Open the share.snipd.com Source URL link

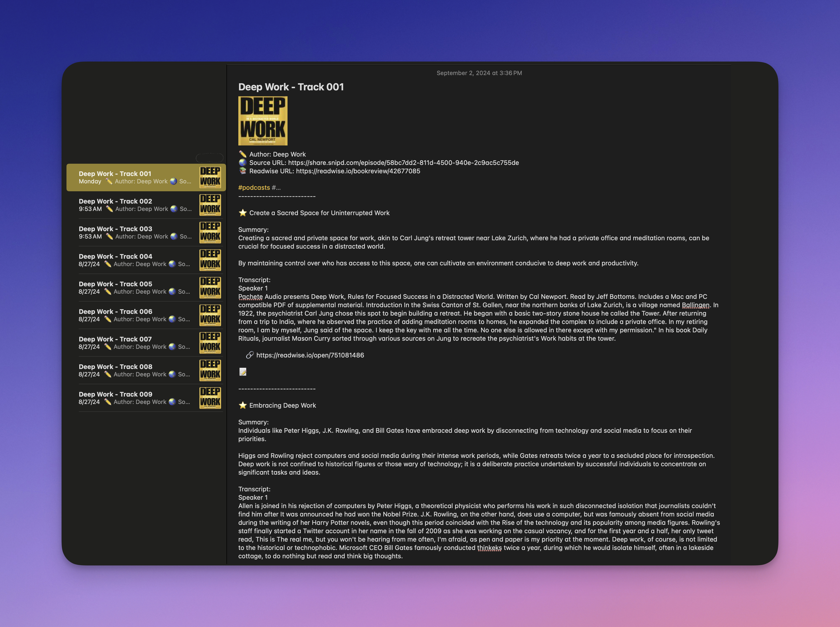click(403, 163)
